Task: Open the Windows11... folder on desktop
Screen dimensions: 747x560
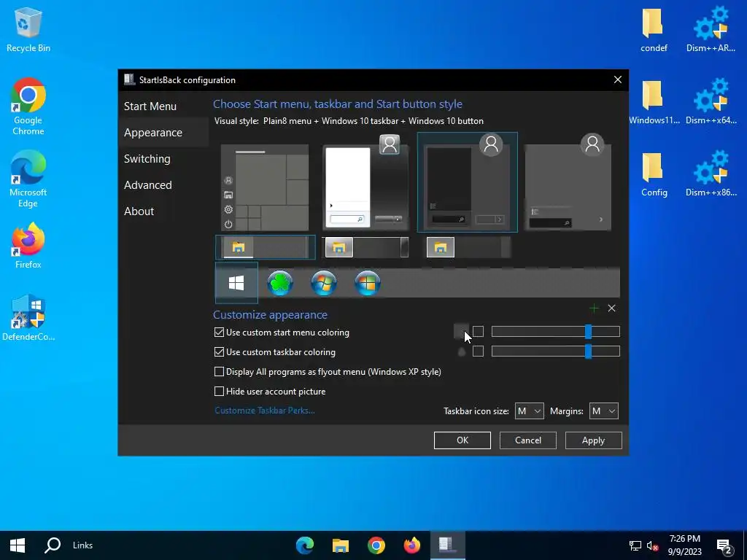Action: 654,102
